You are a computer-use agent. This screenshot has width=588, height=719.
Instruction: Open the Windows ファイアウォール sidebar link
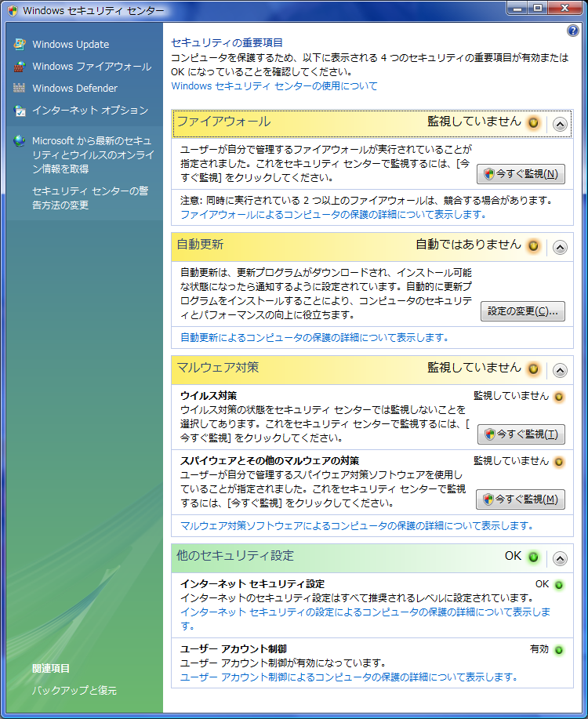click(x=92, y=67)
